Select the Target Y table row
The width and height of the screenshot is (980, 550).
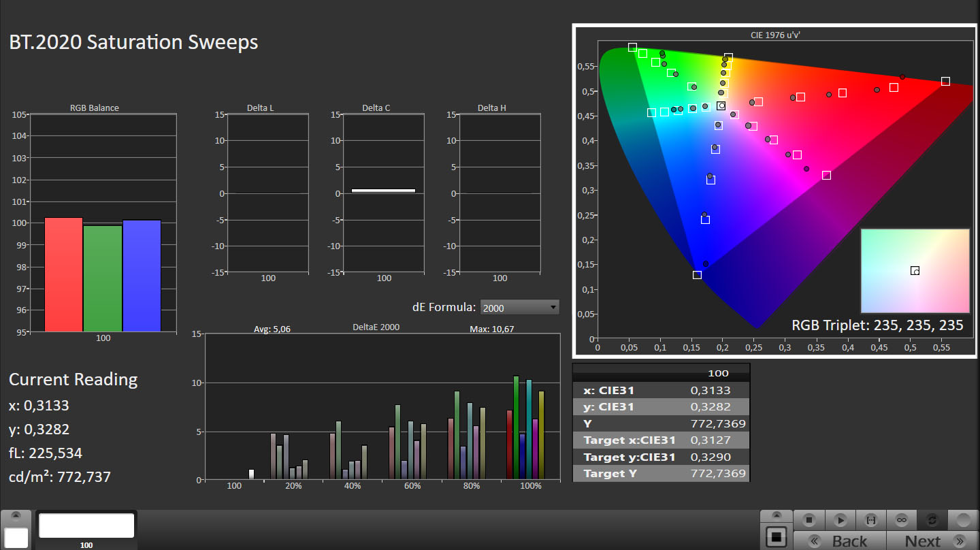(661, 473)
